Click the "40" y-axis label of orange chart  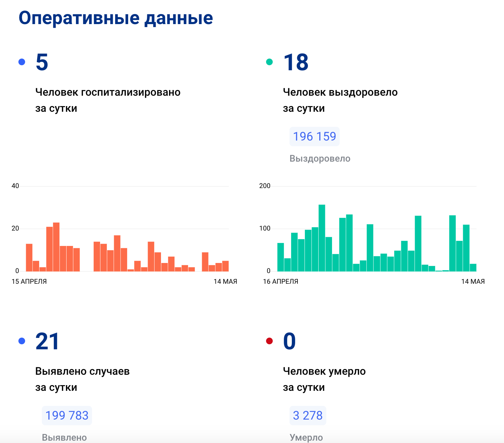pyautogui.click(x=15, y=186)
